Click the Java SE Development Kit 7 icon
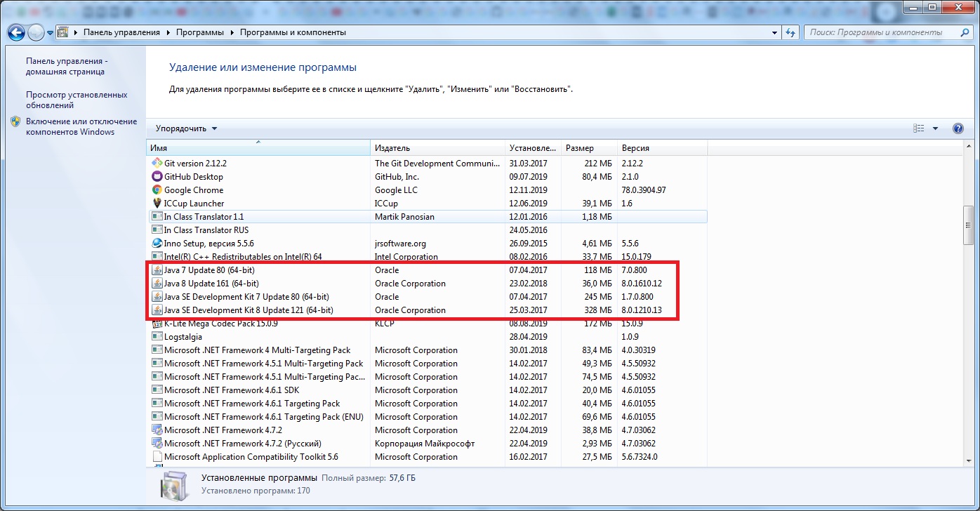 pyautogui.click(x=157, y=296)
